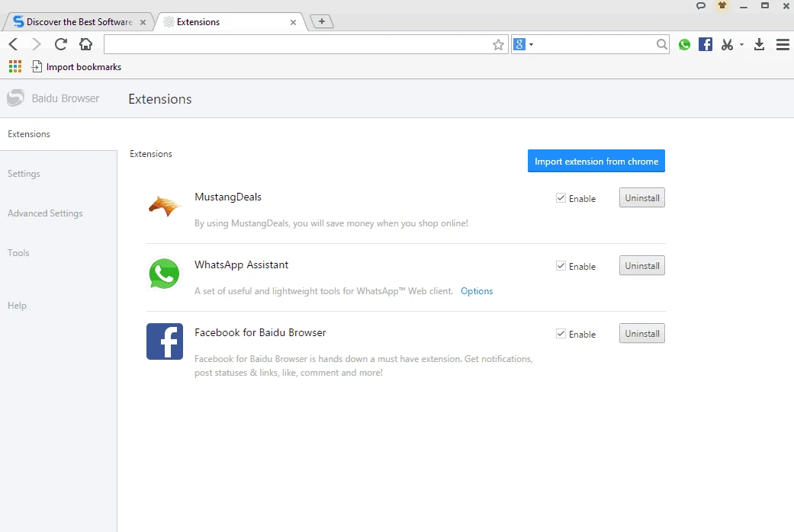The width and height of the screenshot is (794, 532).
Task: Bookmark page with the star icon
Action: click(498, 44)
